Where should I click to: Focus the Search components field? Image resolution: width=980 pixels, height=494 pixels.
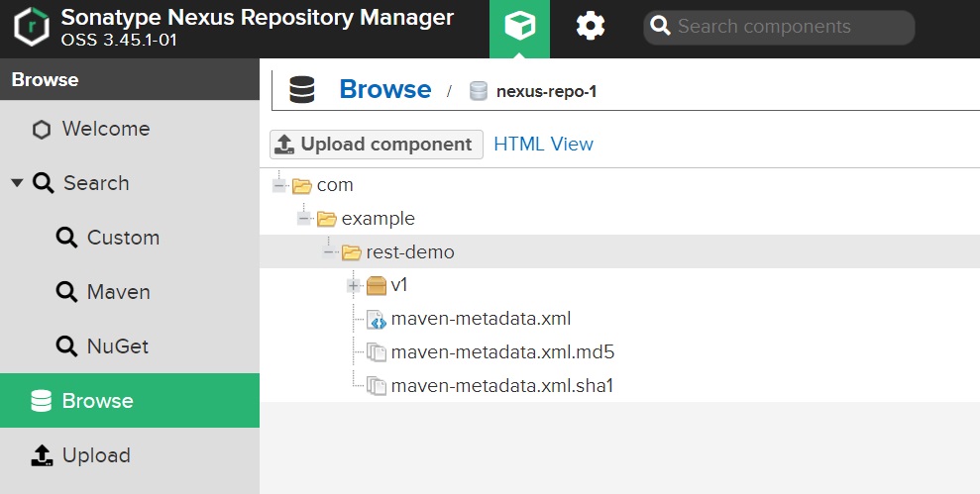point(779,27)
